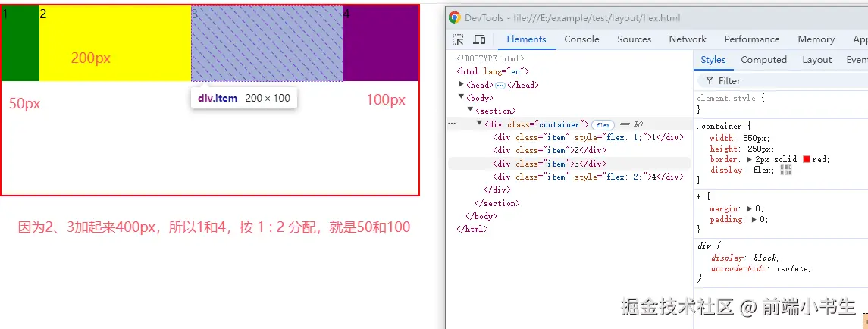868x329 pixels.
Task: Select the item div with flex: 1 containing 1
Action: click(588, 137)
